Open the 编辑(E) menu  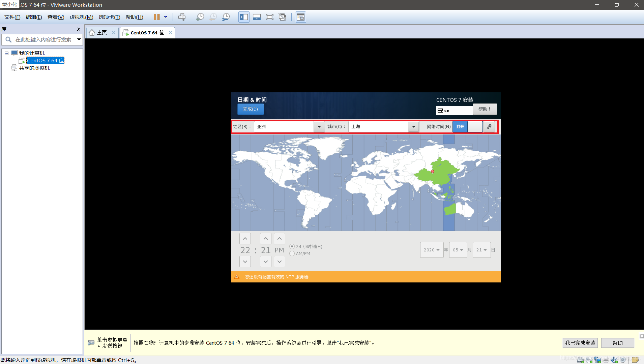[x=34, y=17]
